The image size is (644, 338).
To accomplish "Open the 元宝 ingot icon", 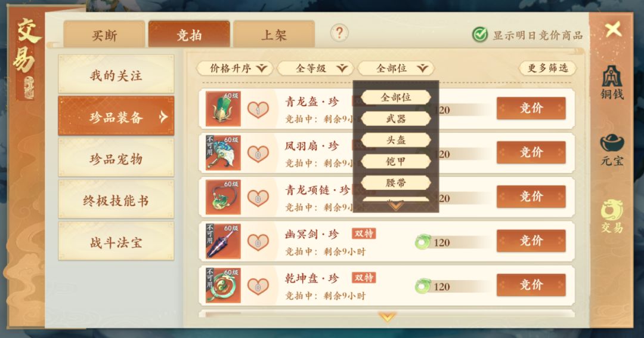I will coord(612,150).
